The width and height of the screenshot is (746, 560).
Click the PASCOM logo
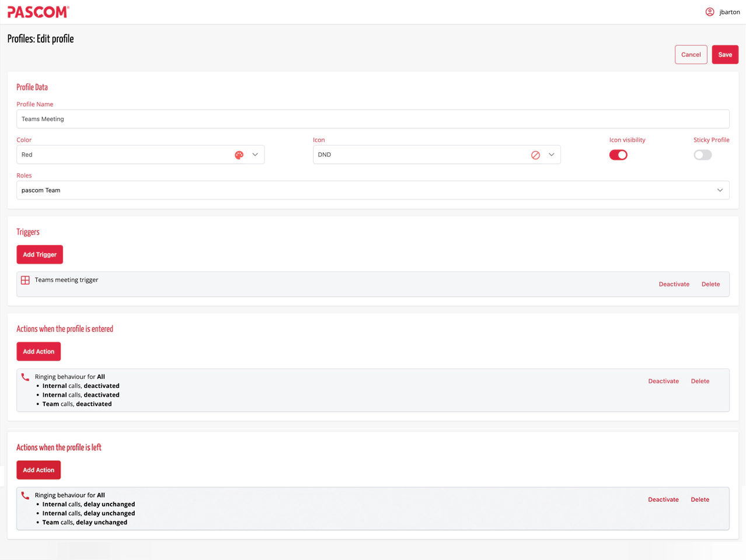(39, 12)
